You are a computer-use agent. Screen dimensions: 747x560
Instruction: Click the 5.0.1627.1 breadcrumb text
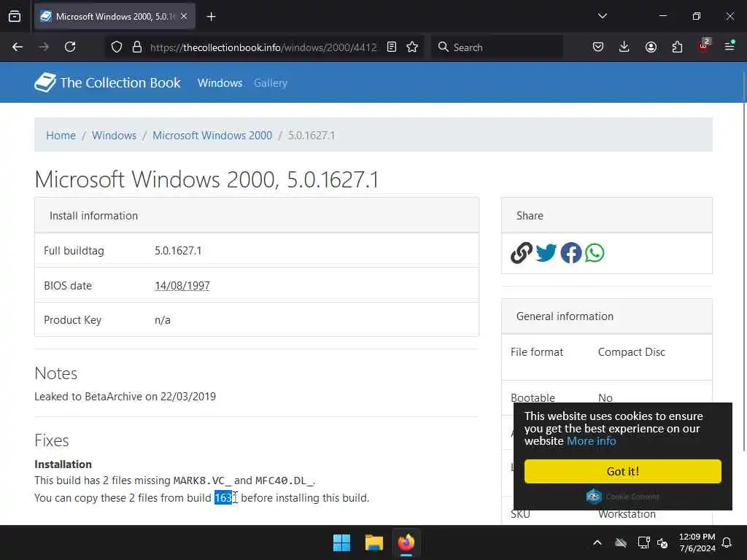(311, 135)
